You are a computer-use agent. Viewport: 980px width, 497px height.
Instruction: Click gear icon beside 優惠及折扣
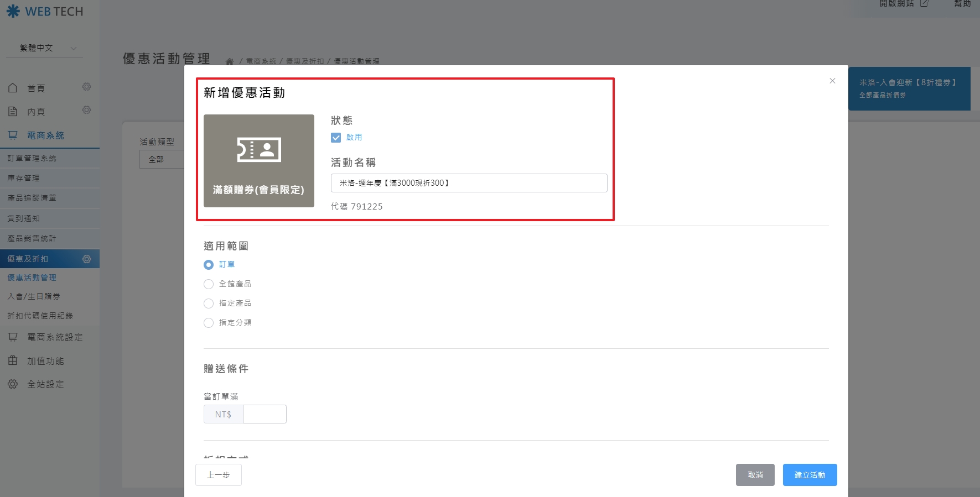[86, 259]
